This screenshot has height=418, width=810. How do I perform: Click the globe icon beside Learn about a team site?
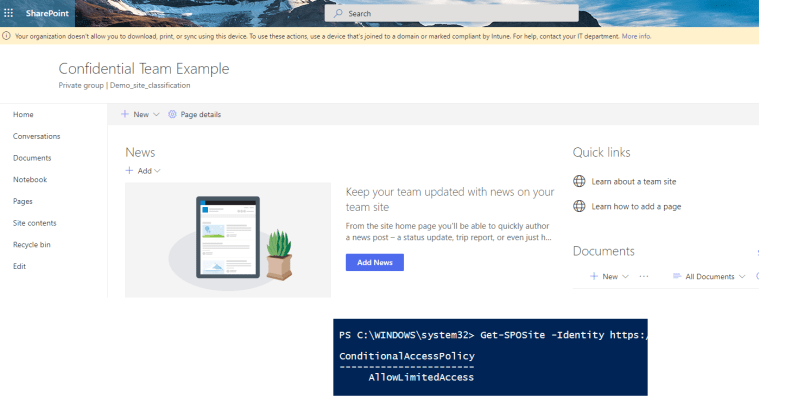(579, 181)
